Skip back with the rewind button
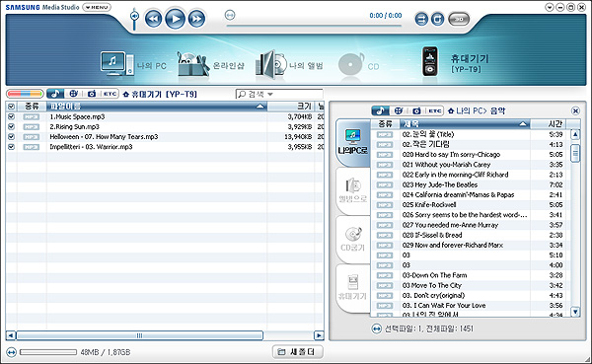This screenshot has height=364, width=592. pos(153,19)
